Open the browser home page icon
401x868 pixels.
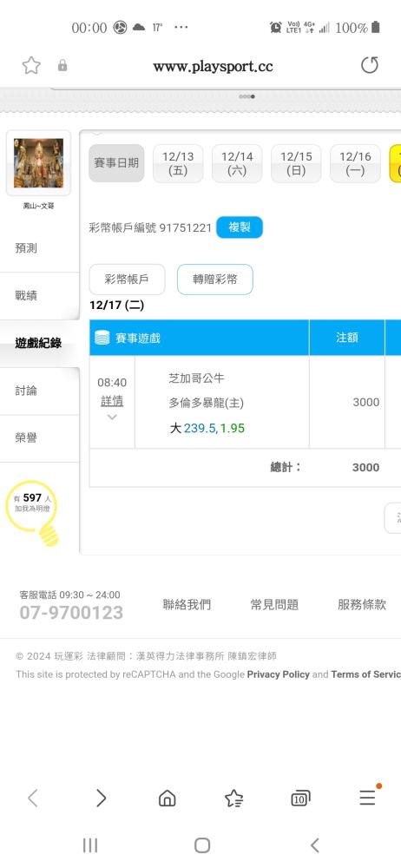[x=168, y=798]
